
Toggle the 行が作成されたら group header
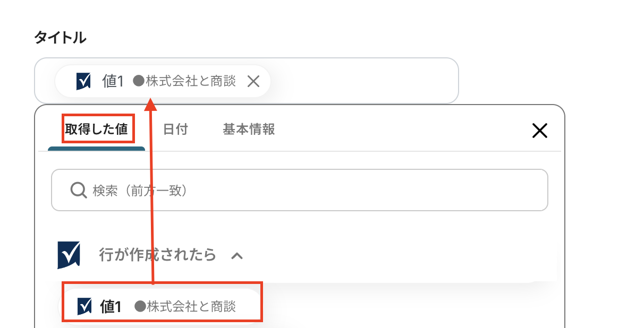pos(157,255)
